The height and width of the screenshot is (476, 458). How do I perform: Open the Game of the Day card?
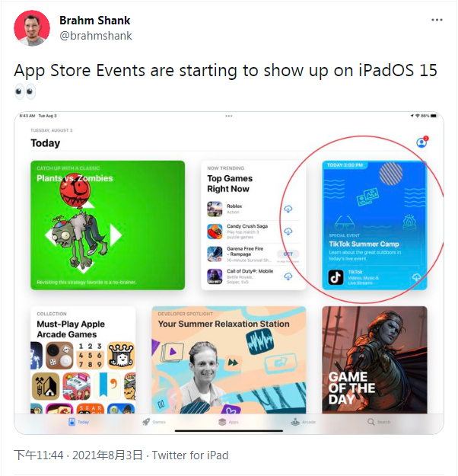[x=374, y=359]
